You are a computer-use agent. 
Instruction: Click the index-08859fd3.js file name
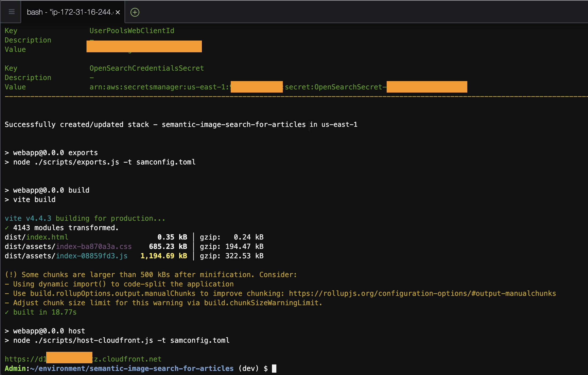pyautogui.click(x=91, y=256)
